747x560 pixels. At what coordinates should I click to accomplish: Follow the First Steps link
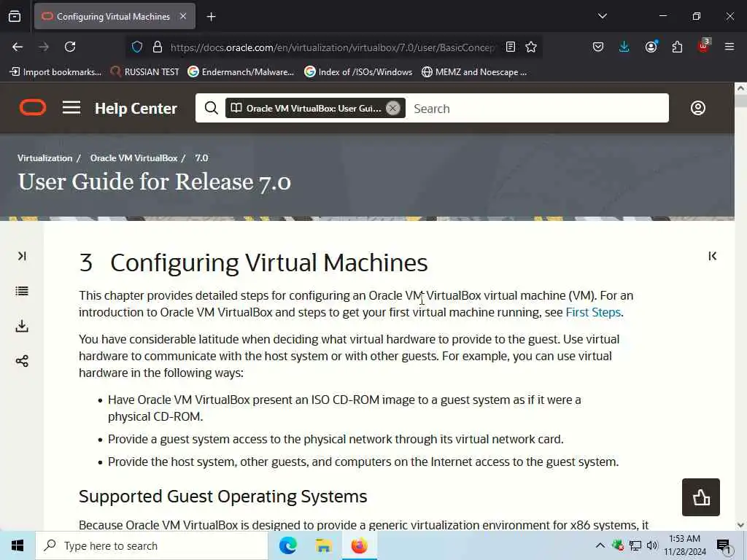point(593,312)
